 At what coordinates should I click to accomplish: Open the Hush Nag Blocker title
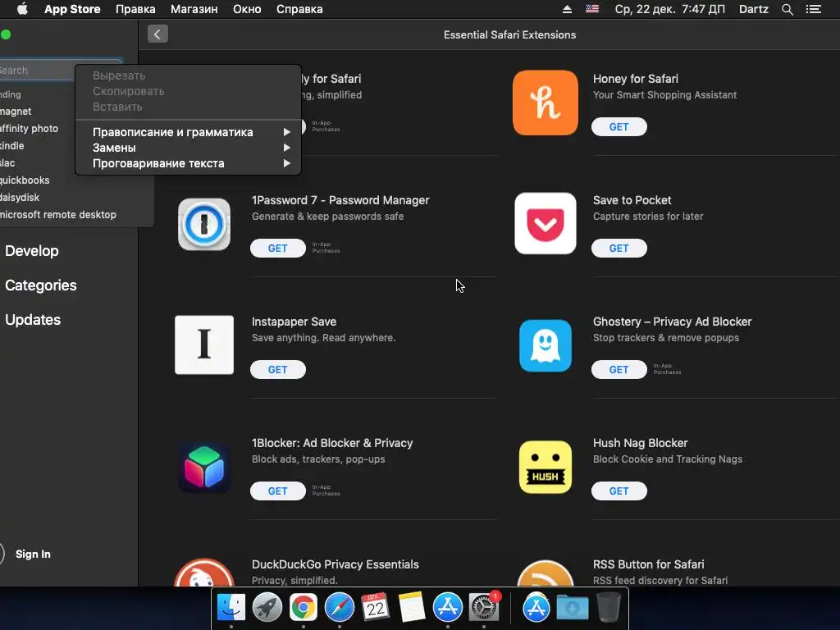(640, 443)
